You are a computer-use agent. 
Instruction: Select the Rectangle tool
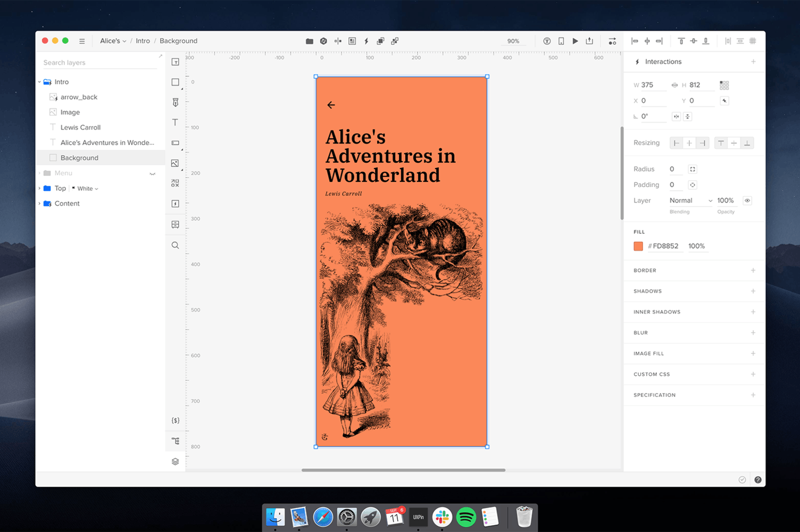point(175,82)
